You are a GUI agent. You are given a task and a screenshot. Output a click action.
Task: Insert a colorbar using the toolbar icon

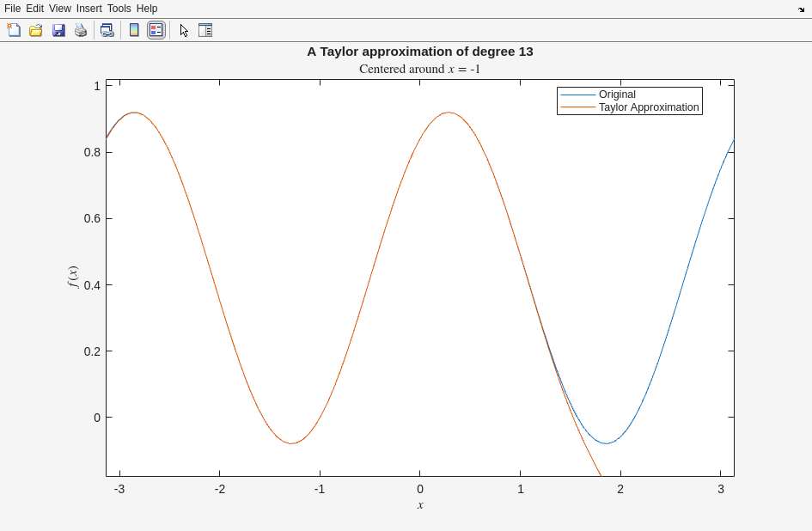[134, 30]
